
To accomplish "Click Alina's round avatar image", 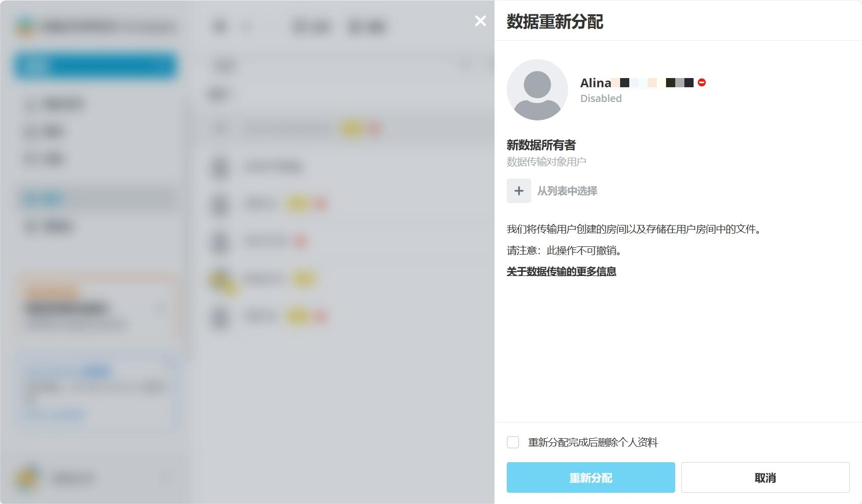I will (537, 89).
